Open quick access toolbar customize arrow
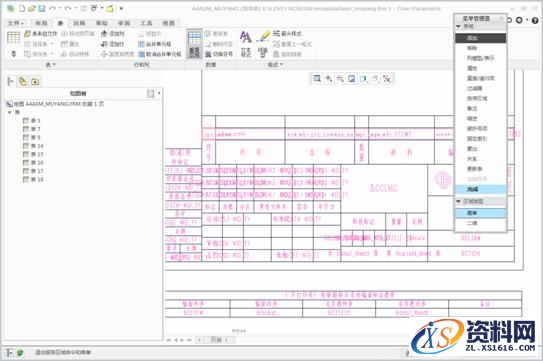Screen dimensions: 543x361 click(x=121, y=8)
